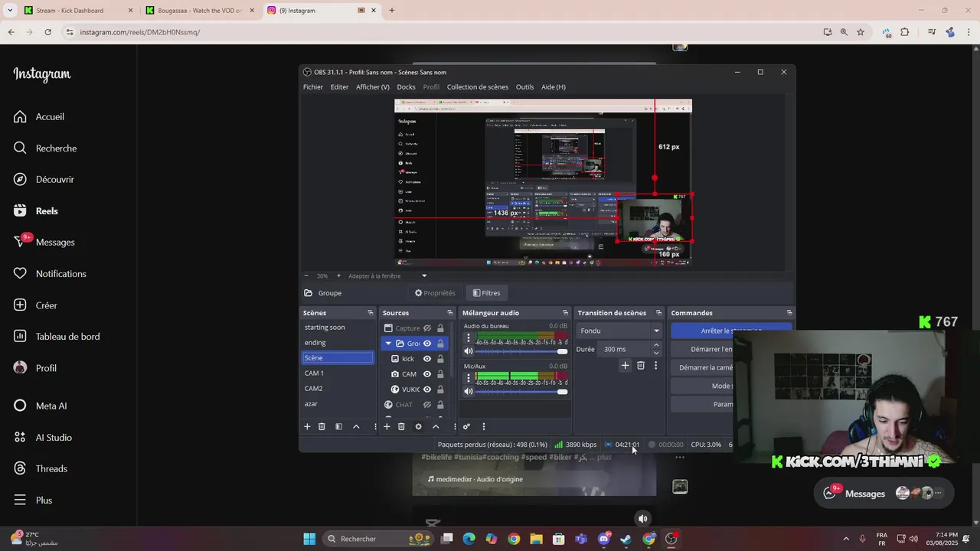Collapse the Groupe folder in Sources
This screenshot has height=551, width=980.
[x=388, y=344]
